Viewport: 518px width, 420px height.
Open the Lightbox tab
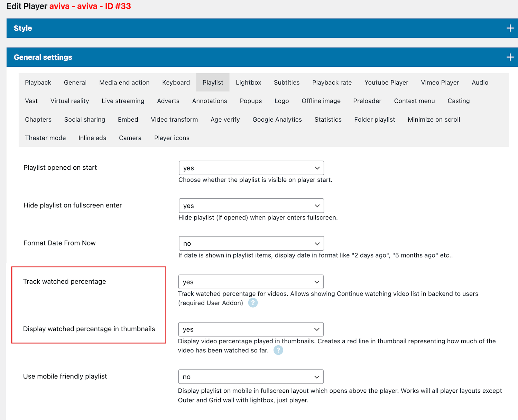[248, 83]
